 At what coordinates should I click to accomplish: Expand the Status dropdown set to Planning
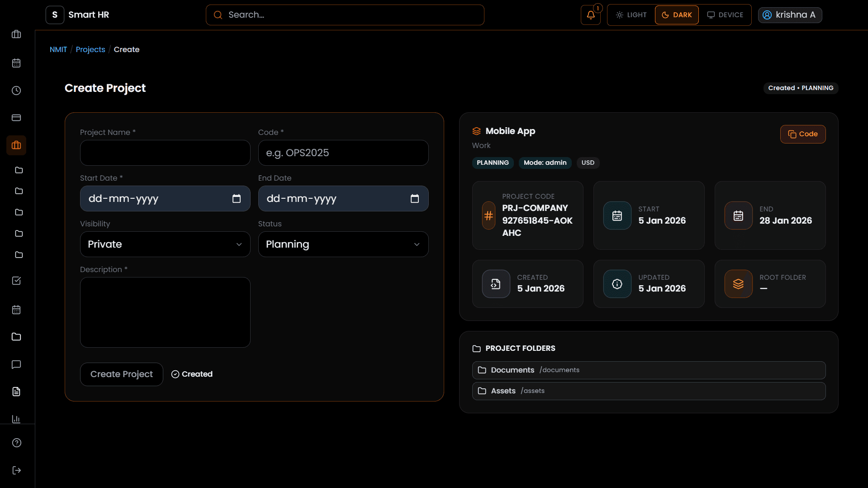[x=343, y=244]
